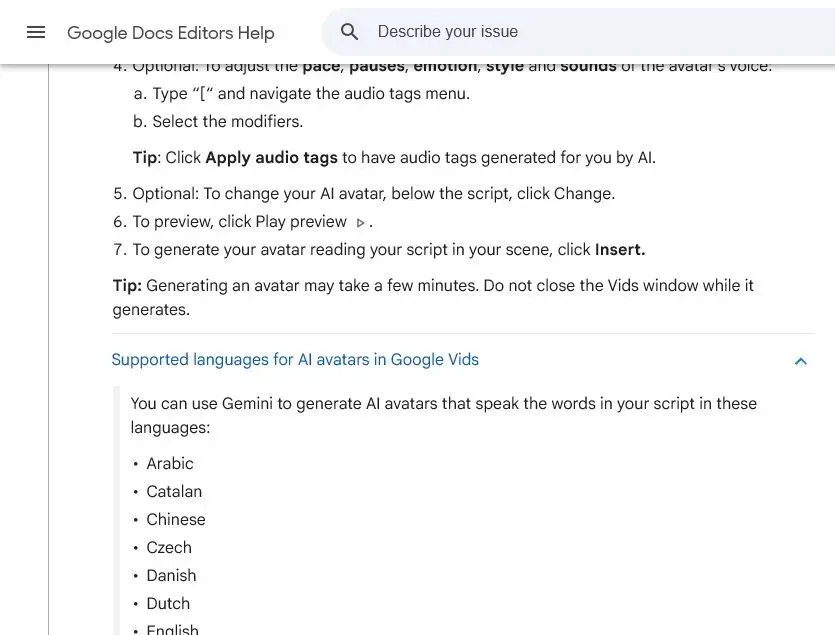The width and height of the screenshot is (835, 635).
Task: Click the Play preview triangle icon
Action: (361, 223)
